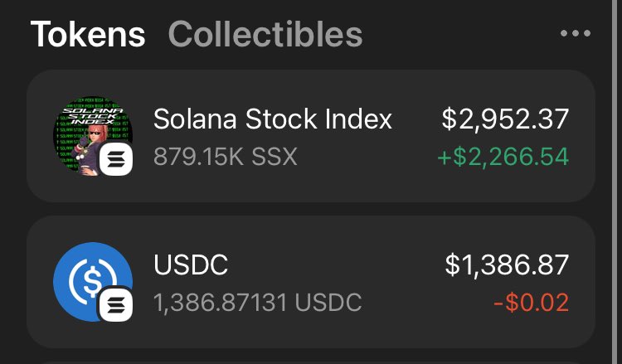The image size is (622, 364).
Task: Tap the green +$2,266.54 gain figure
Action: [503, 156]
